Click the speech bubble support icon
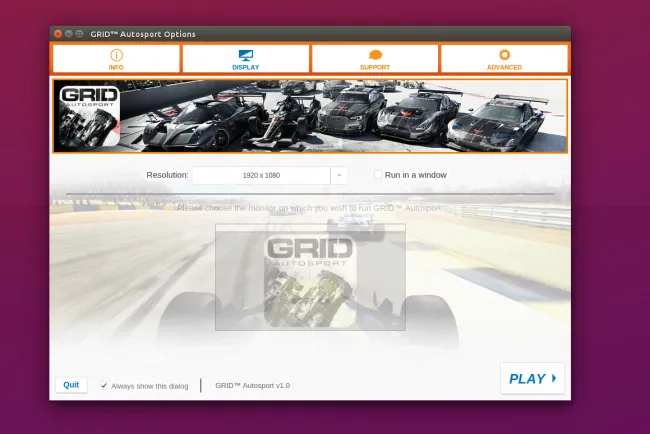Screen dimensions: 650x434 [x=375, y=55]
